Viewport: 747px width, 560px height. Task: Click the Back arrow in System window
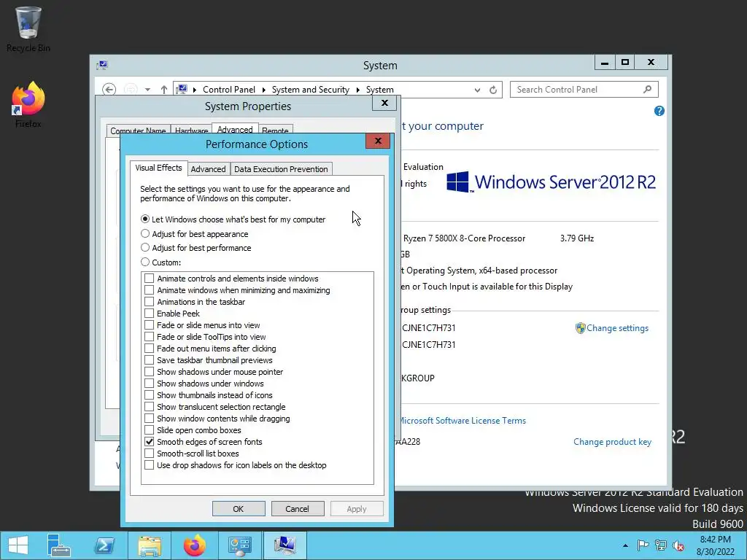[109, 90]
